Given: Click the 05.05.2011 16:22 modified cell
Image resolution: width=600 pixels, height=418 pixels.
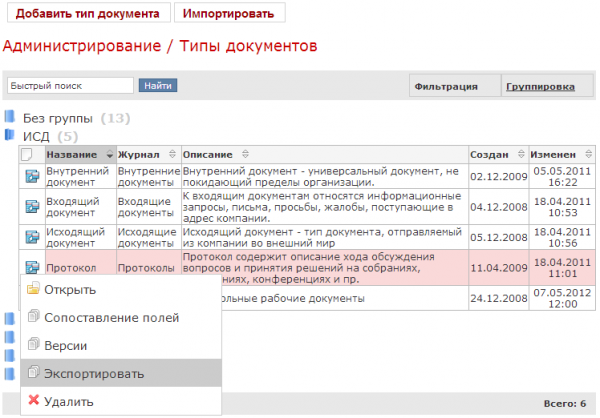Looking at the screenshot, I should [x=562, y=176].
